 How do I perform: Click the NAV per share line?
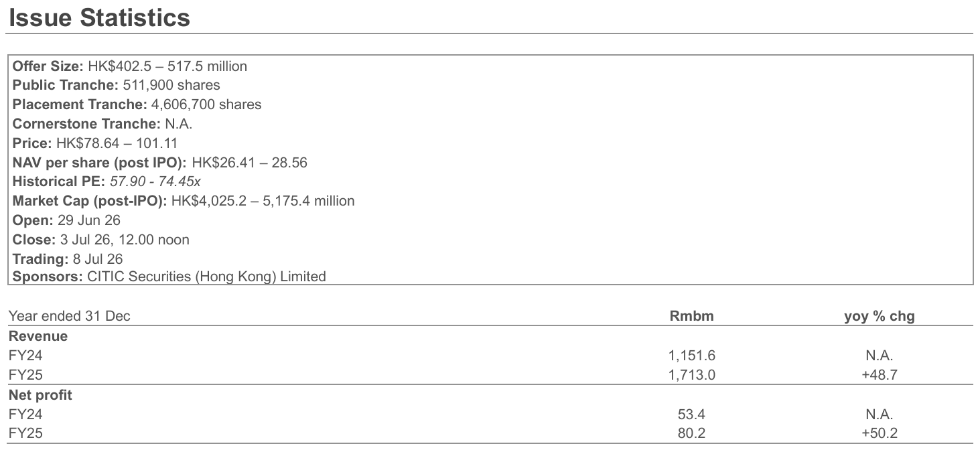point(160,162)
